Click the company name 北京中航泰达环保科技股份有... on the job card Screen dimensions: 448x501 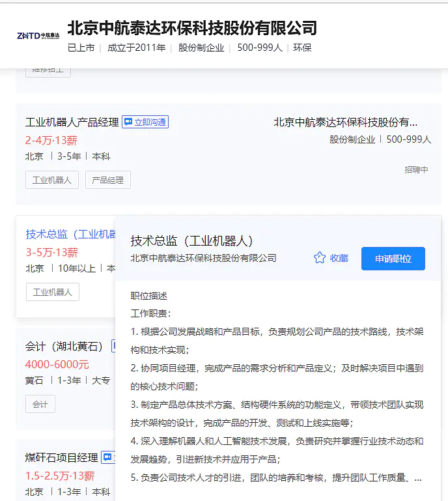[x=346, y=122]
